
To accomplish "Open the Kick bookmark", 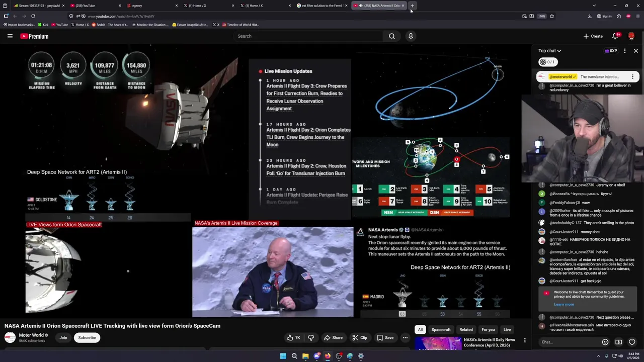I will tap(43, 25).
